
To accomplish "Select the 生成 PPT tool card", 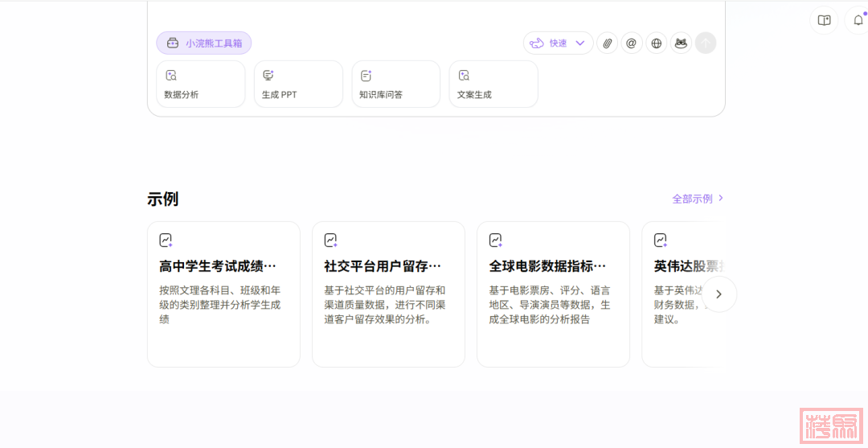I will 298,84.
